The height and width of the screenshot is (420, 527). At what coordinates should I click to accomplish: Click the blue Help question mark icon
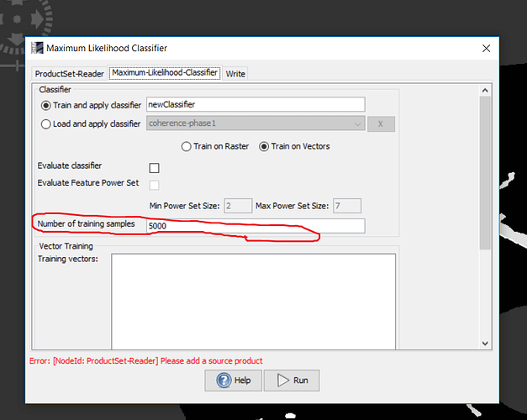tap(224, 381)
